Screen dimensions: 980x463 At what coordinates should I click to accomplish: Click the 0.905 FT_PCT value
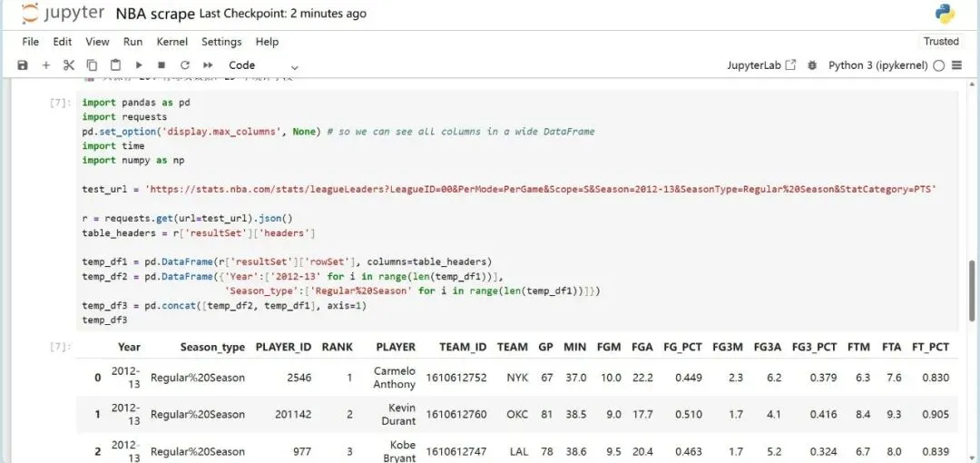click(935, 414)
